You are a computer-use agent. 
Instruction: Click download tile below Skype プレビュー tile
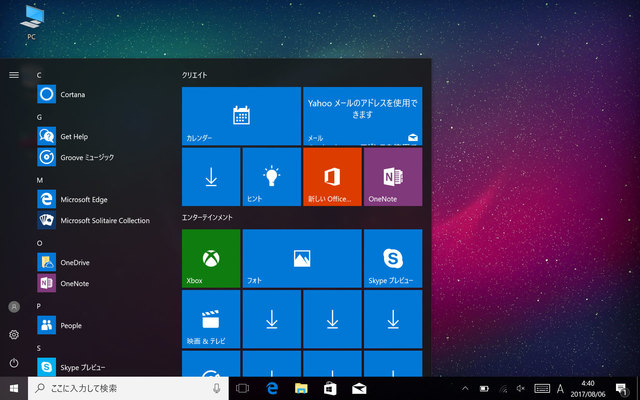coord(393,319)
